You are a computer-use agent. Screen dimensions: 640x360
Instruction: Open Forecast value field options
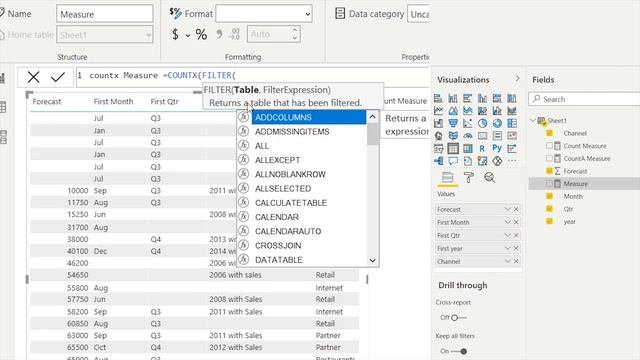click(507, 209)
